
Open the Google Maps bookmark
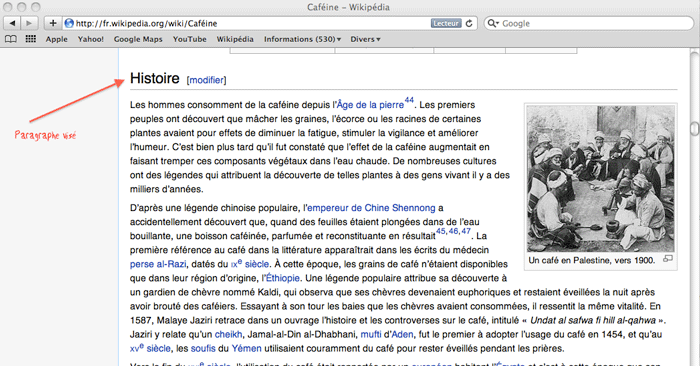138,39
